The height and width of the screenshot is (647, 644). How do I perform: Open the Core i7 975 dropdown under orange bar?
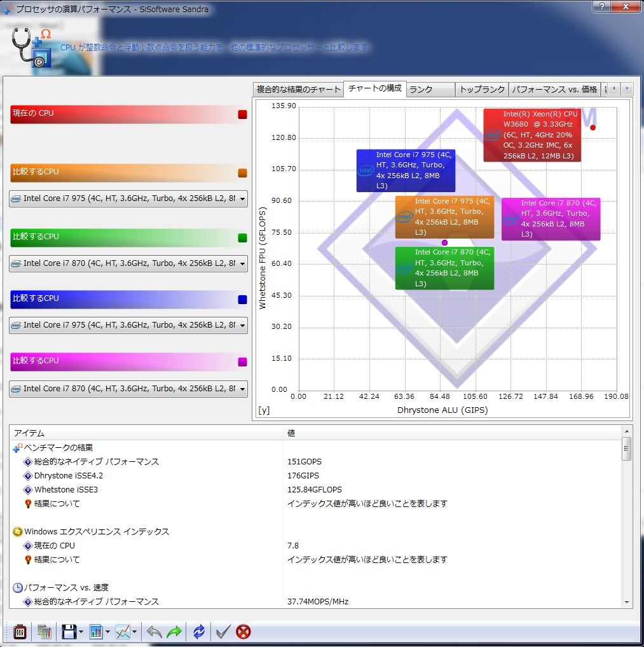pos(128,198)
